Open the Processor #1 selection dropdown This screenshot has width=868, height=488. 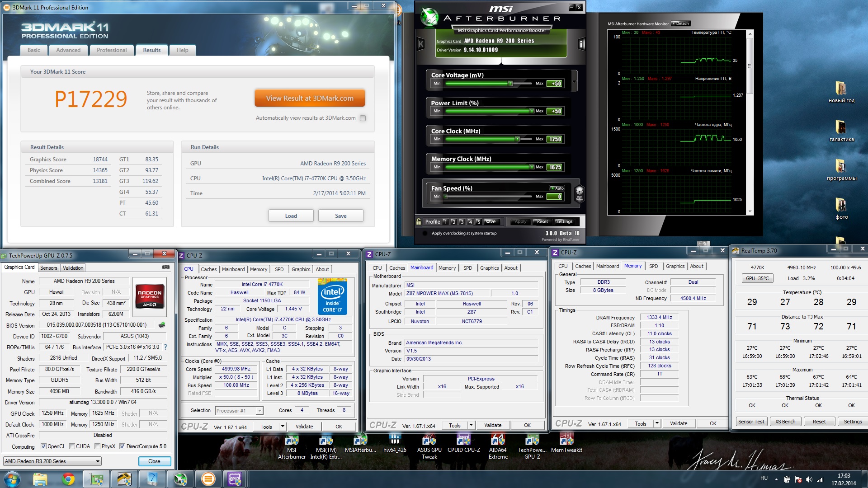pyautogui.click(x=259, y=411)
